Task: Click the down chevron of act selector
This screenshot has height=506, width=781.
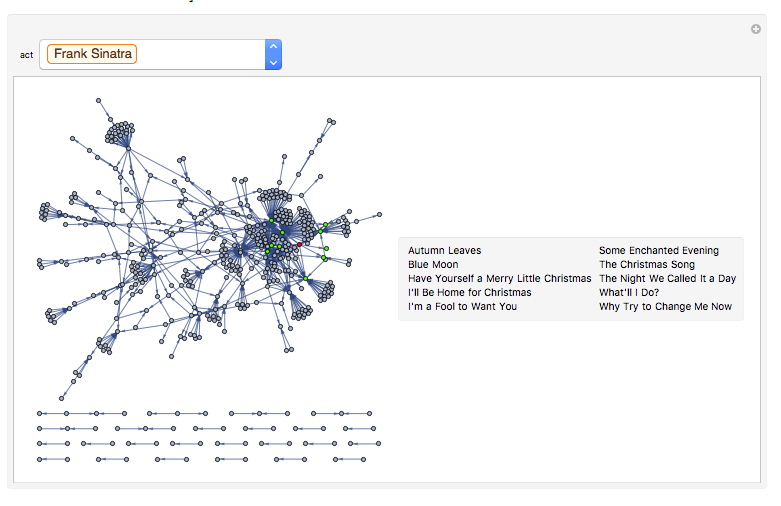Action: 273,63
